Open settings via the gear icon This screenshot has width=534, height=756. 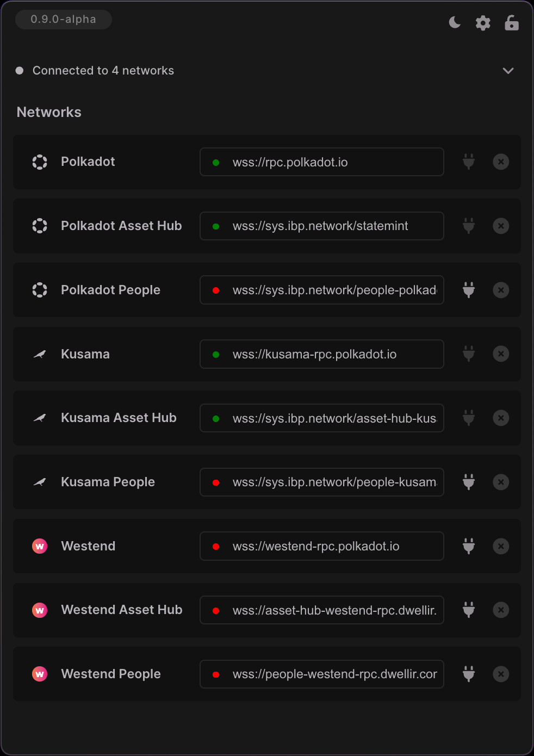[483, 23]
